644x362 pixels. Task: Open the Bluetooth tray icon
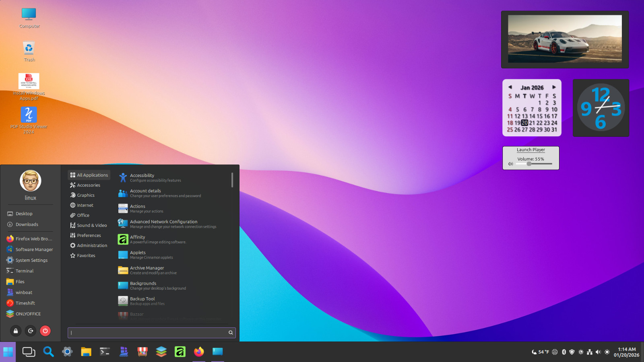click(x=564, y=352)
